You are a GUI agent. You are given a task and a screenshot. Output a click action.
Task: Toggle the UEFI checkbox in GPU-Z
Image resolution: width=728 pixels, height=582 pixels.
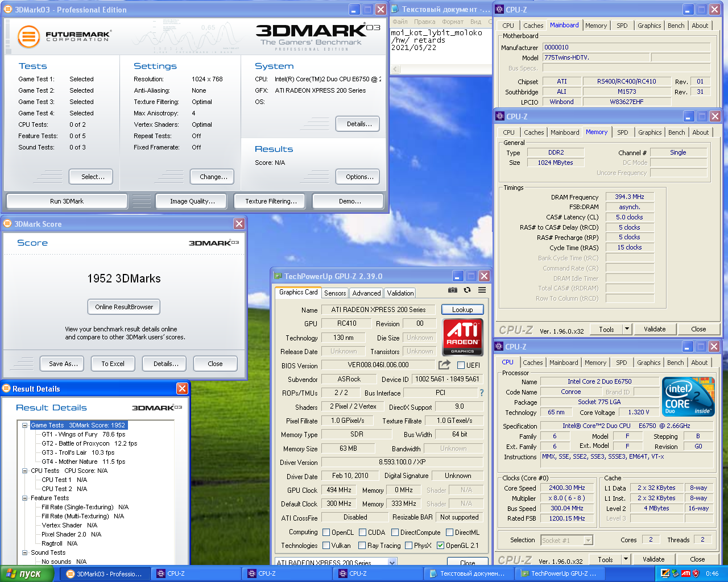pyautogui.click(x=461, y=365)
